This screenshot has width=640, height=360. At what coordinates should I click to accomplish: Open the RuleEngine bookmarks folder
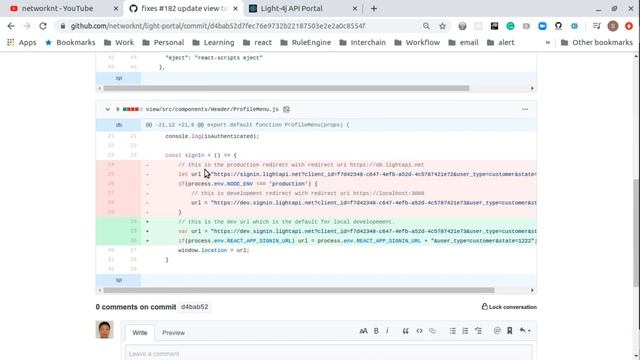(x=305, y=42)
